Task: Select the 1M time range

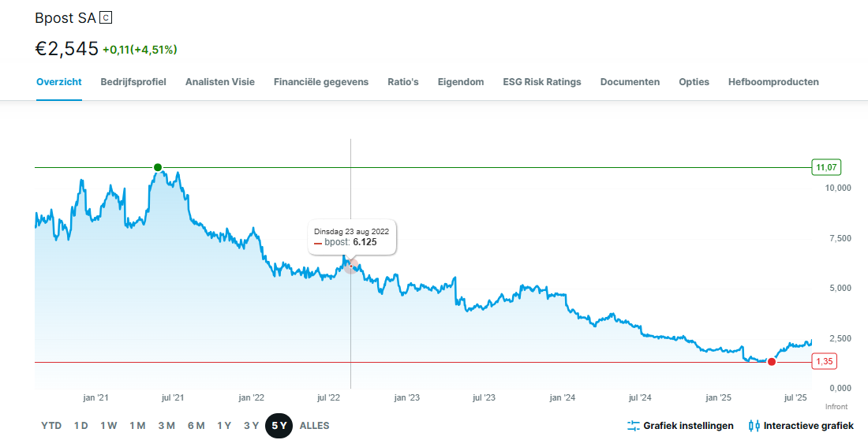Action: pos(137,426)
